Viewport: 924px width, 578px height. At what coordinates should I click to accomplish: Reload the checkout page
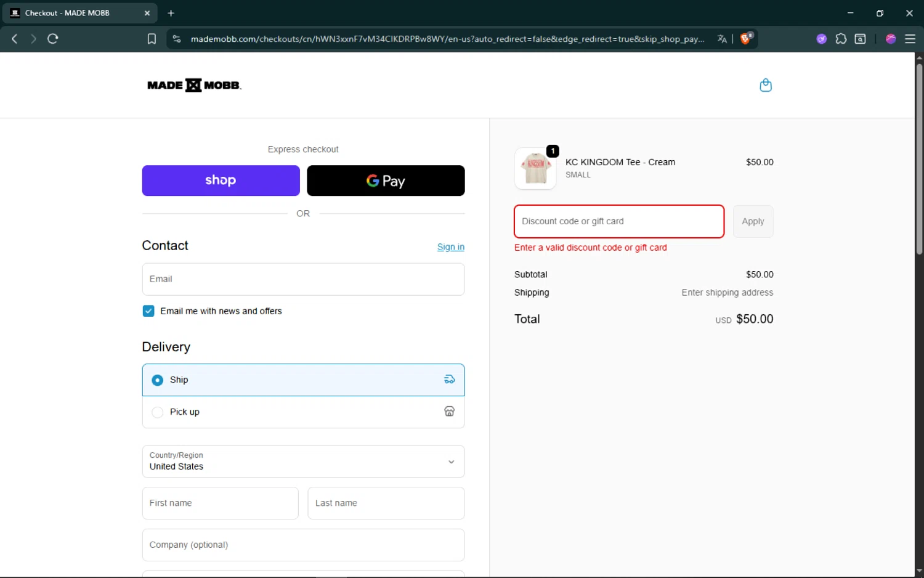[x=53, y=39]
